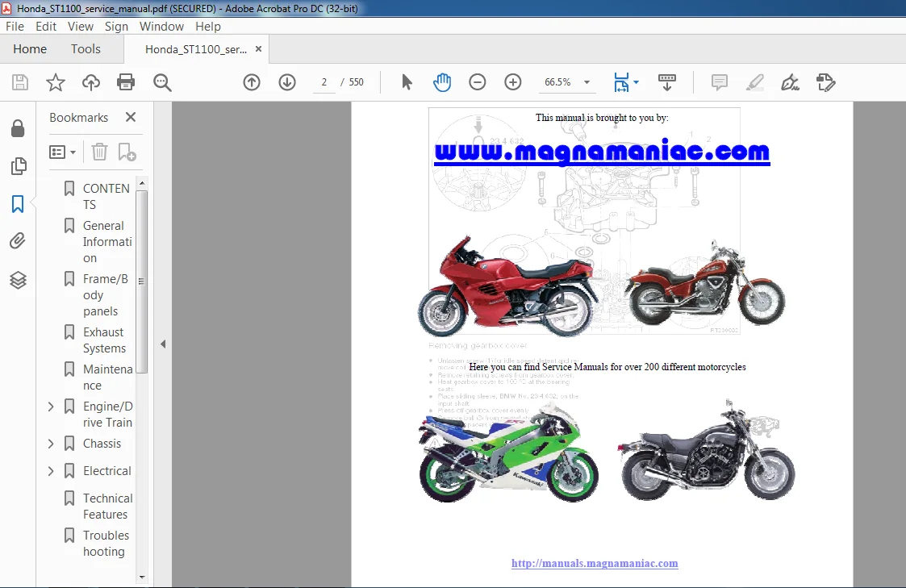Screen dimensions: 906x588
Task: Click bookmarks scrollbar up arrow
Action: (x=141, y=184)
